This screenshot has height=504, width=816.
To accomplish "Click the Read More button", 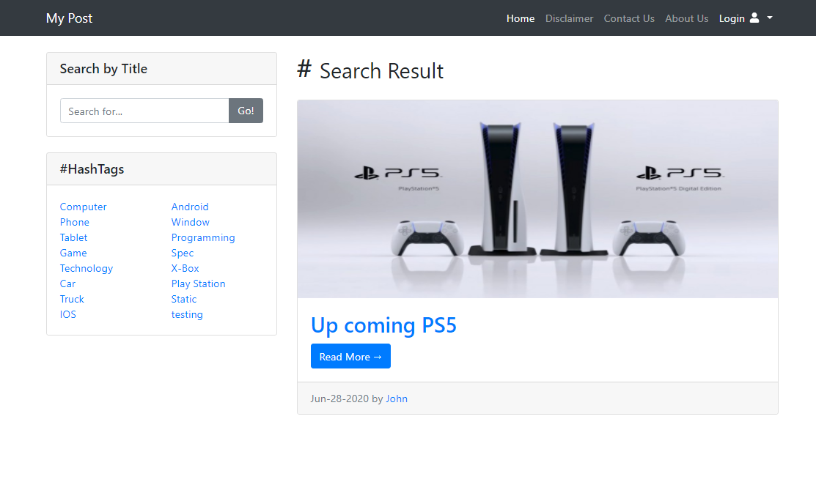I will 350,356.
